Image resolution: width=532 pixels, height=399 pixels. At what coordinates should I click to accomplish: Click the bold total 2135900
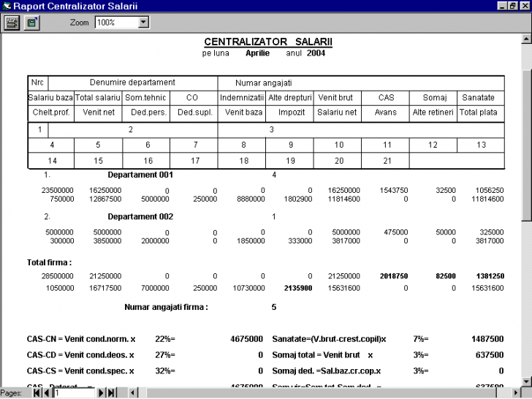tap(298, 289)
